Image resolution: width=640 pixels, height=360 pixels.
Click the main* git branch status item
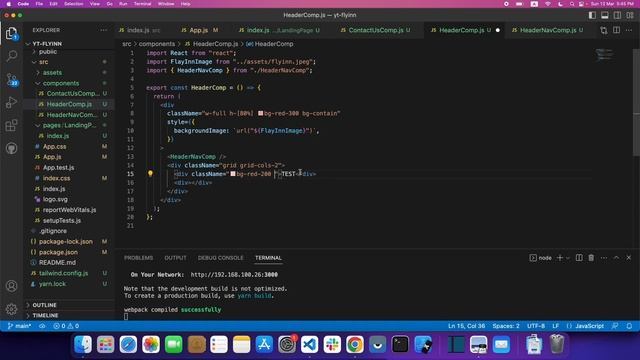point(19,326)
